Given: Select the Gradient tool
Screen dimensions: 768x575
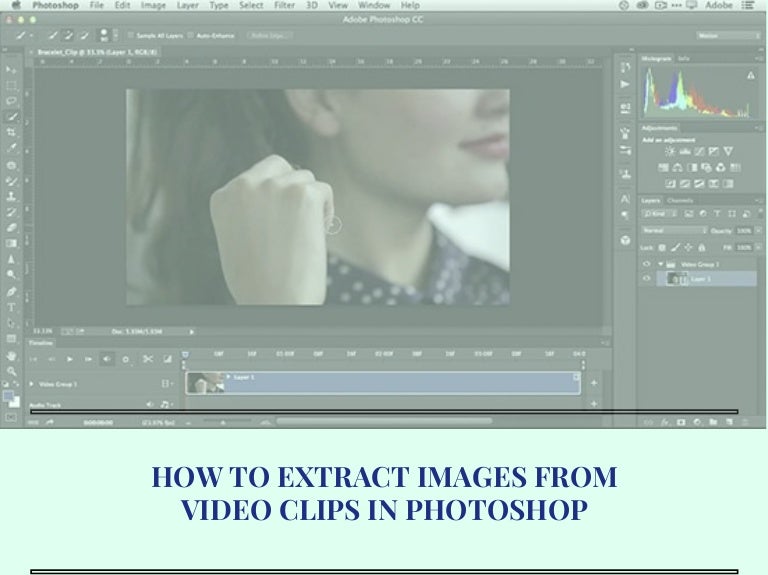Looking at the screenshot, I should 11,243.
